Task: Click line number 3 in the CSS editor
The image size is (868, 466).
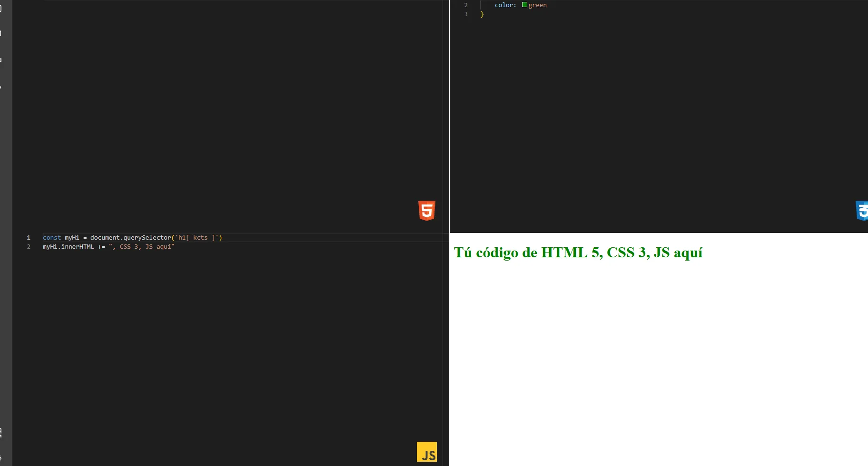Action: click(x=466, y=14)
